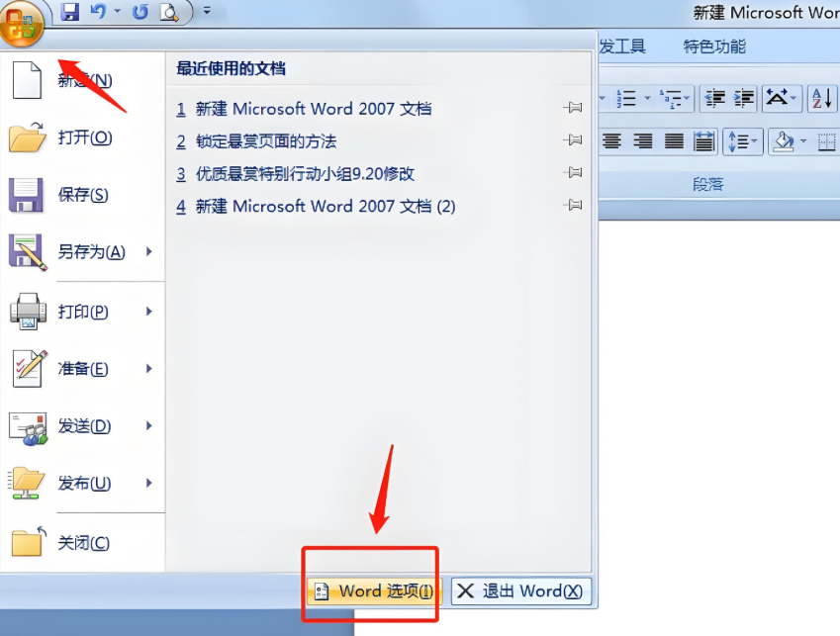This screenshot has height=636, width=840.
Task: Click the Save icon on the Quick Access Toolbar
Action: point(71,12)
